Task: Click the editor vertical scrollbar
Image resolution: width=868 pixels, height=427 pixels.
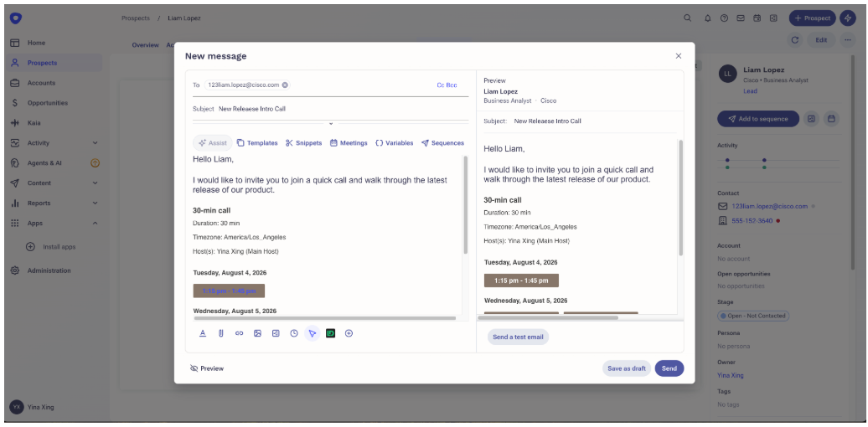Action: pyautogui.click(x=466, y=206)
